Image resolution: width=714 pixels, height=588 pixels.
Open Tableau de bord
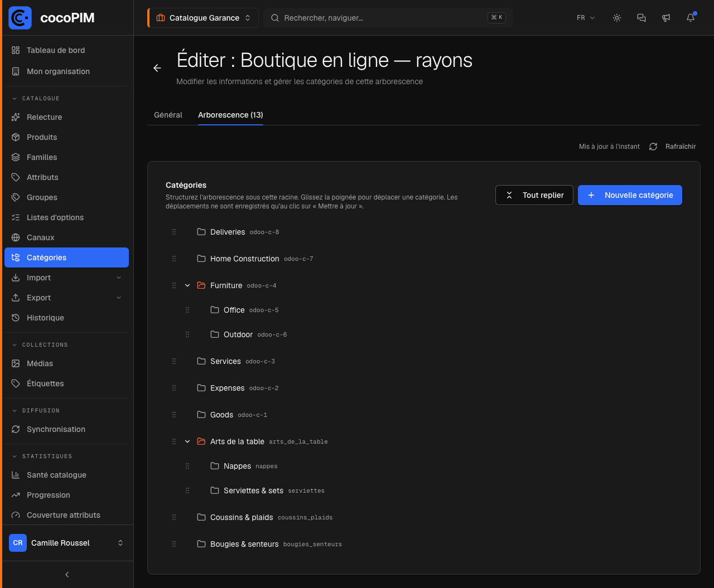(66, 50)
